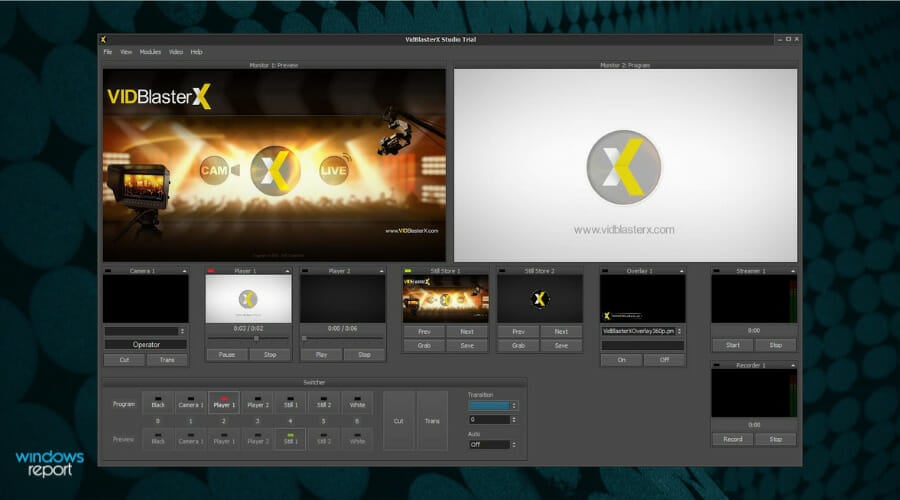Stop playback in Player 1
Screen dimensions: 900x500
[270, 355]
